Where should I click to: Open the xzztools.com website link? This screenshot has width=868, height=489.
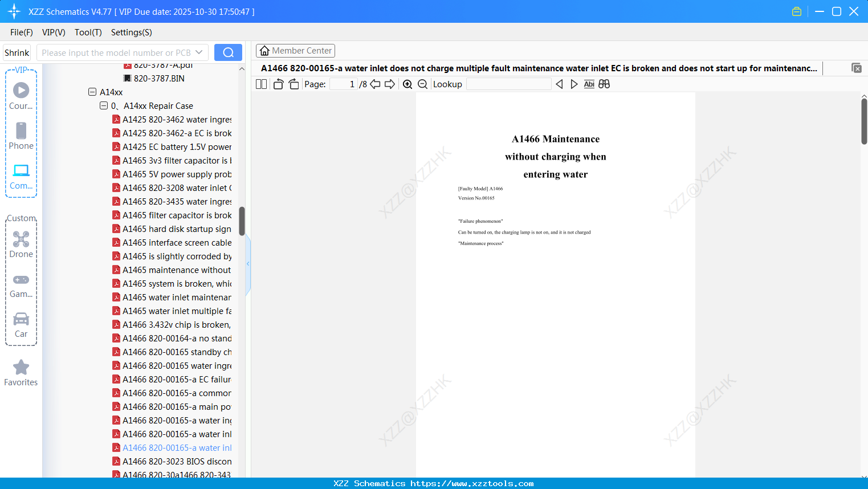[472, 483]
